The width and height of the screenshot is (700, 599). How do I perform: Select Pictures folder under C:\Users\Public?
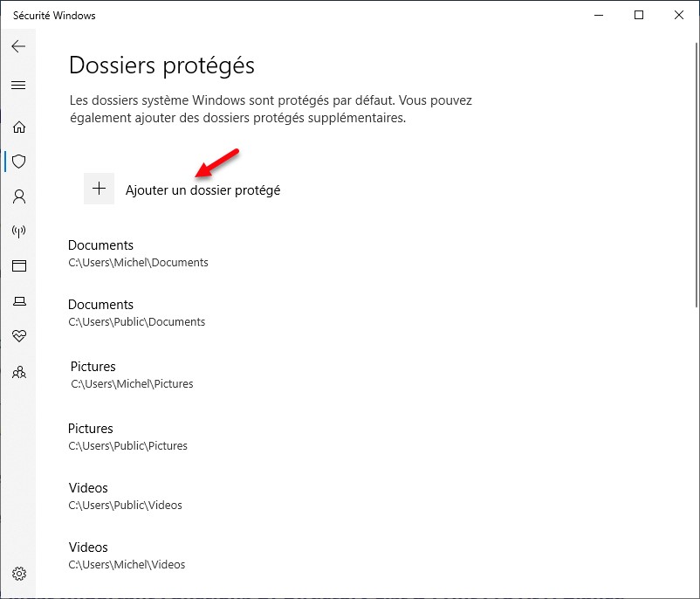[x=127, y=437]
